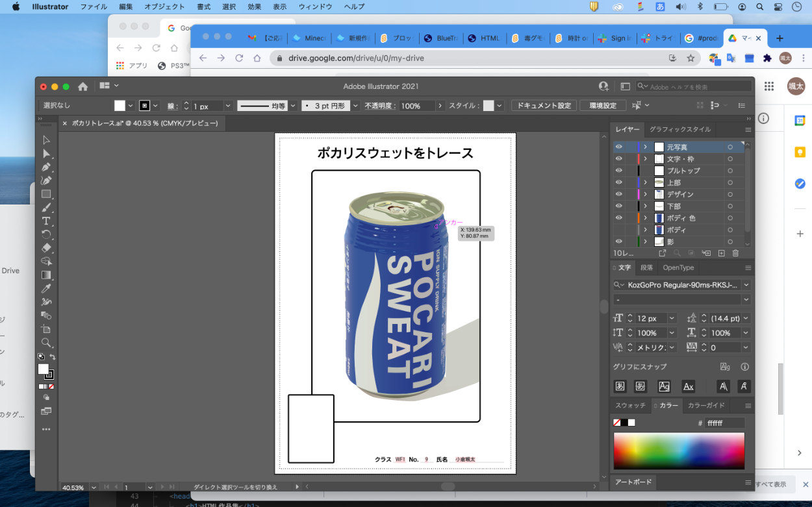Expand the 上部 layer contents
The height and width of the screenshot is (507, 812).
pos(645,182)
